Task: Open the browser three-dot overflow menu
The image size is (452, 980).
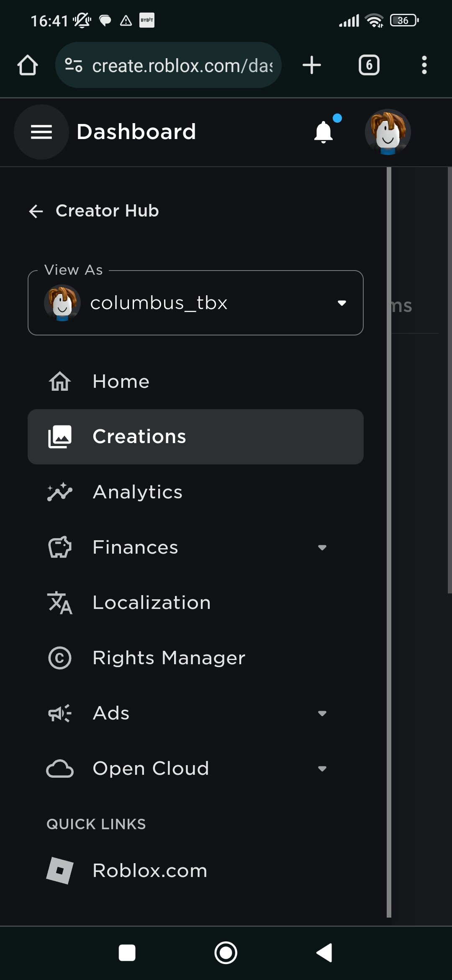Action: pyautogui.click(x=424, y=65)
